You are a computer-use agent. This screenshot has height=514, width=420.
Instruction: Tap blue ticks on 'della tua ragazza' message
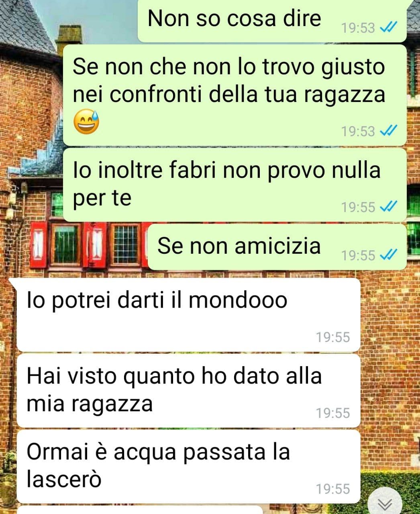[389, 131]
